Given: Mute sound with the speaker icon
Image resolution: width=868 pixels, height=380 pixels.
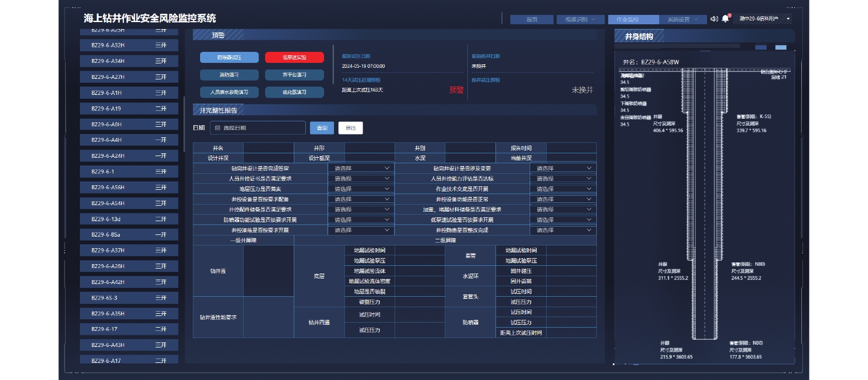Looking at the screenshot, I should click(714, 19).
